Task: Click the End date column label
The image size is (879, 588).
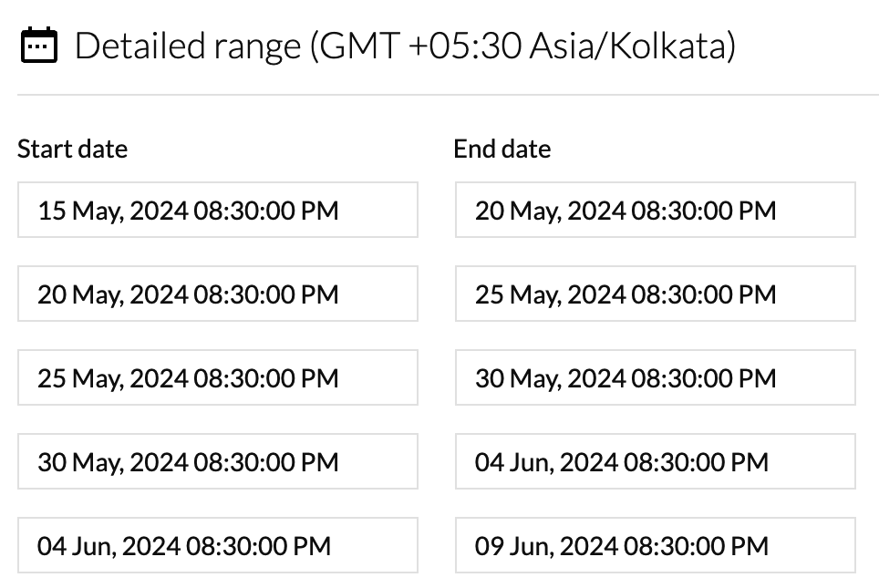Action: [x=502, y=149]
